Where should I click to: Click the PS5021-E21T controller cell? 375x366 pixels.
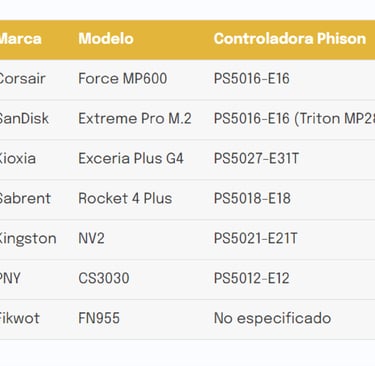(x=255, y=239)
